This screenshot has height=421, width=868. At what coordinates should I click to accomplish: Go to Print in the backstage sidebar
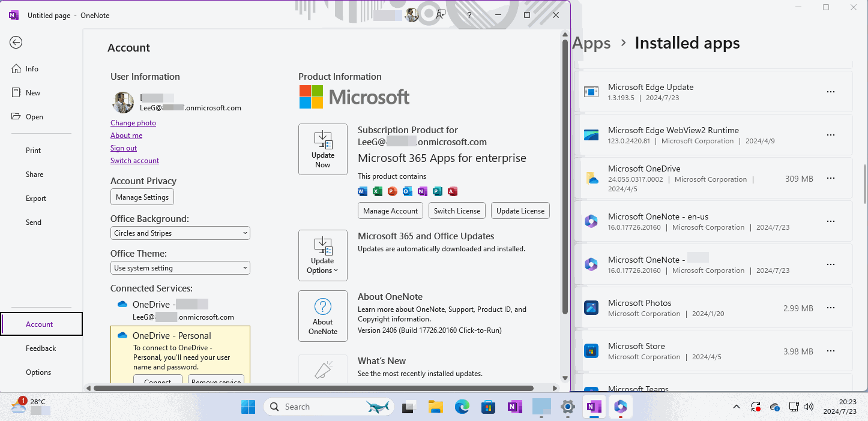coord(41,151)
